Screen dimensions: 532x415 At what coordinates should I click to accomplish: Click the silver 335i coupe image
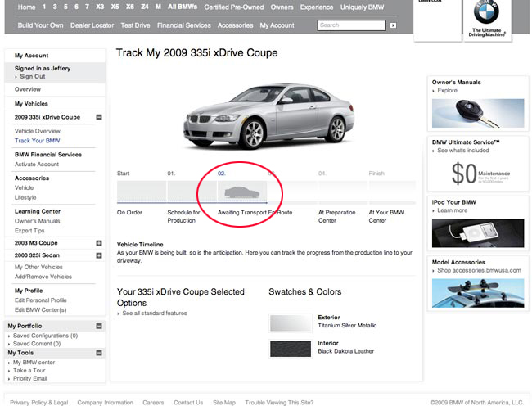[268, 115]
